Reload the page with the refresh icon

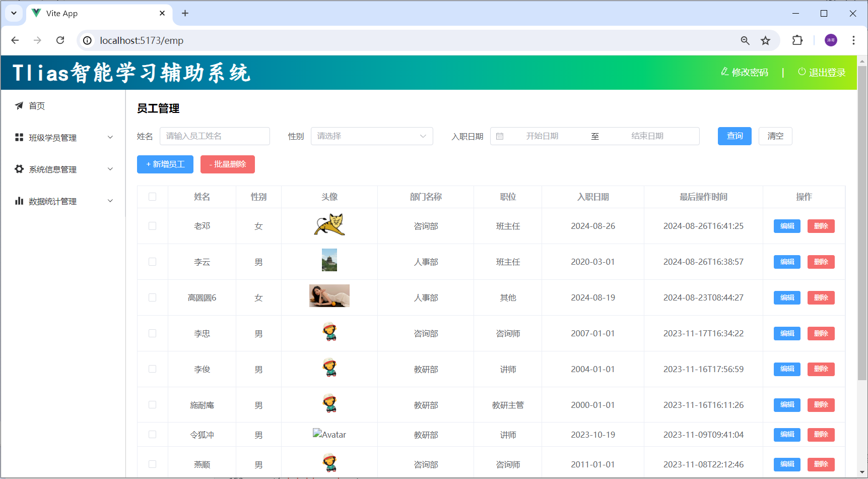(60, 40)
